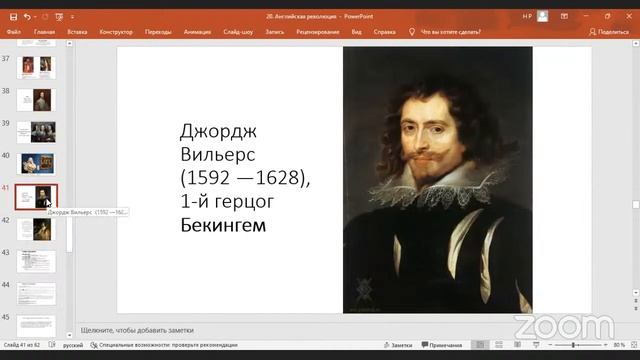Click the spell check icon in status bar
The image size is (640, 360).
point(52,345)
